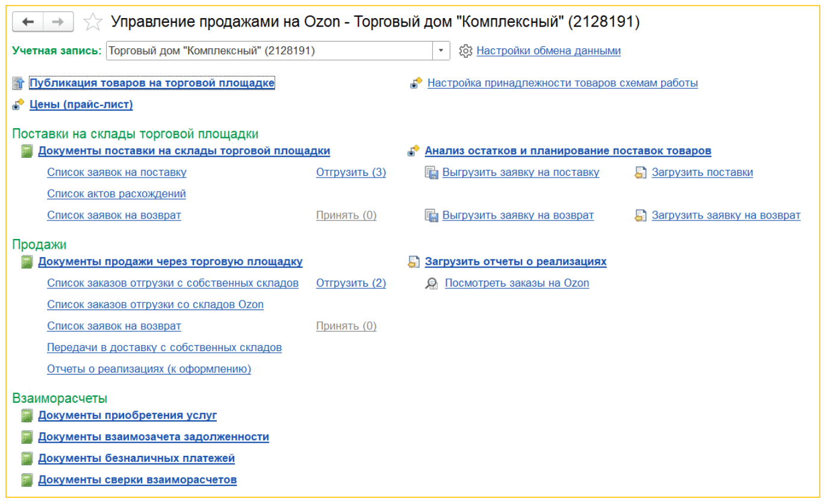Select the publish products upload icon
825x504 pixels.
pos(17,82)
